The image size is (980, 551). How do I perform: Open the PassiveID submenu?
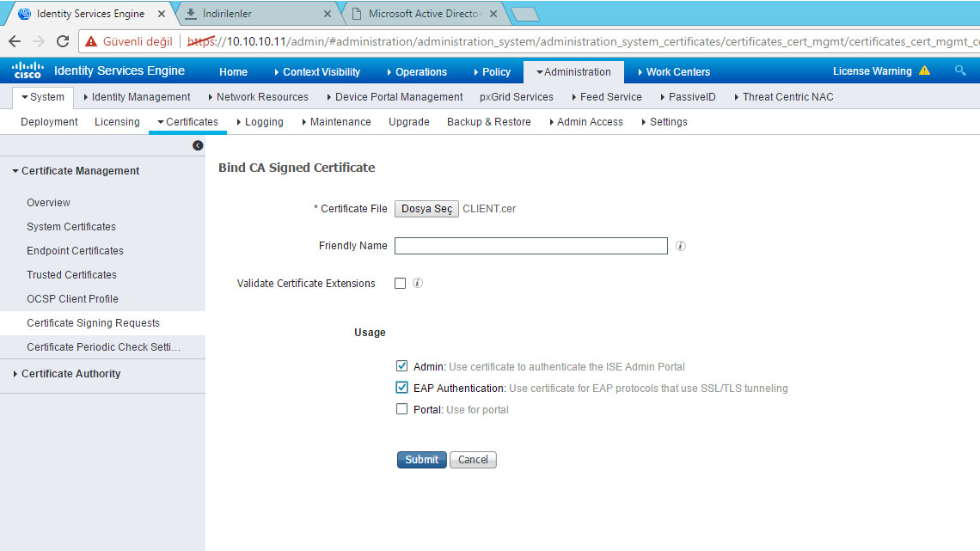[x=688, y=97]
